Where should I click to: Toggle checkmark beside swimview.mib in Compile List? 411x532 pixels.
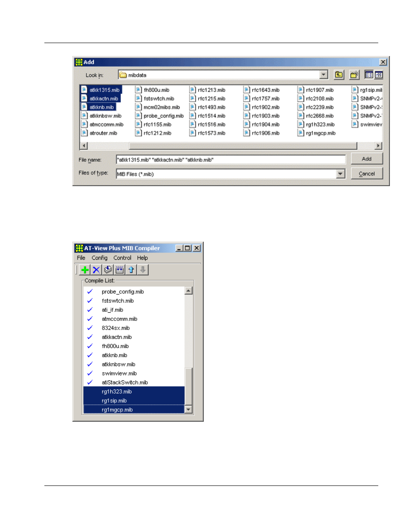pos(90,373)
